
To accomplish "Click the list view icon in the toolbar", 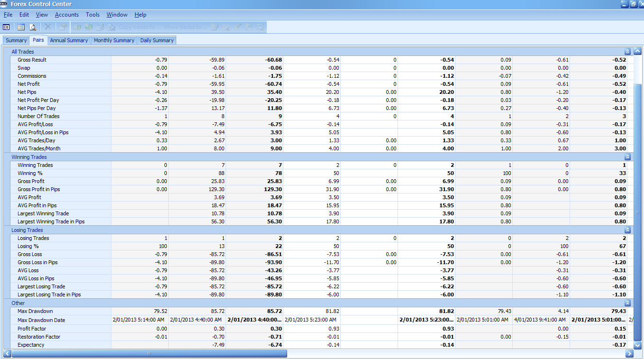I will click(x=6, y=27).
